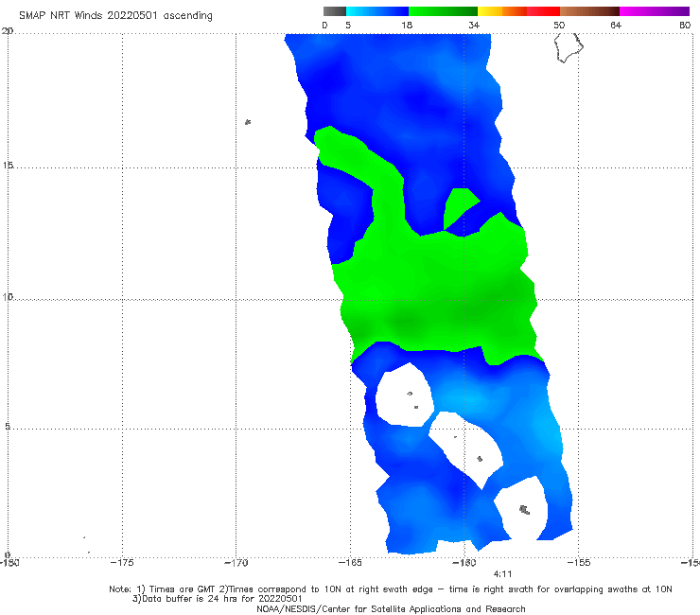Click the longitude axis label '-175'

point(122,563)
